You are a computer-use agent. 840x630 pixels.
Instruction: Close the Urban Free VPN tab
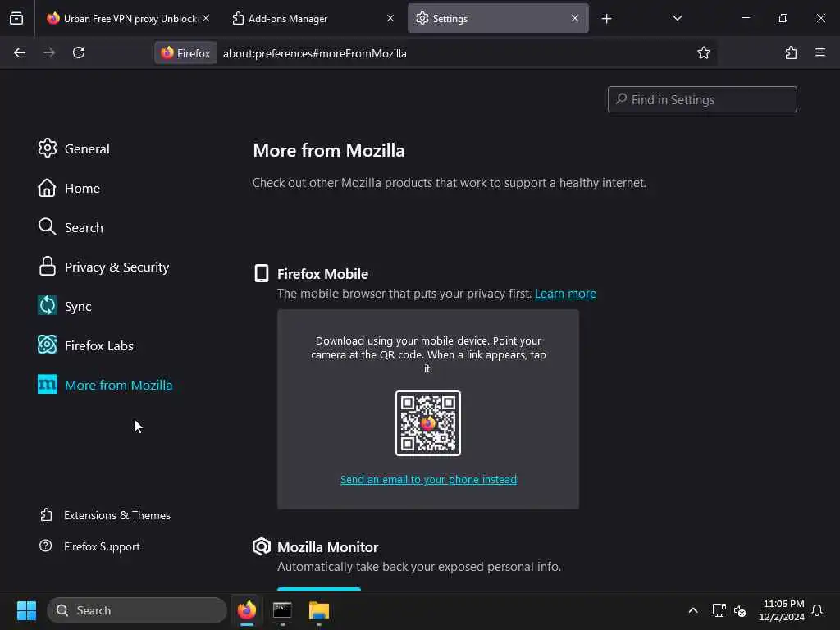tap(206, 18)
